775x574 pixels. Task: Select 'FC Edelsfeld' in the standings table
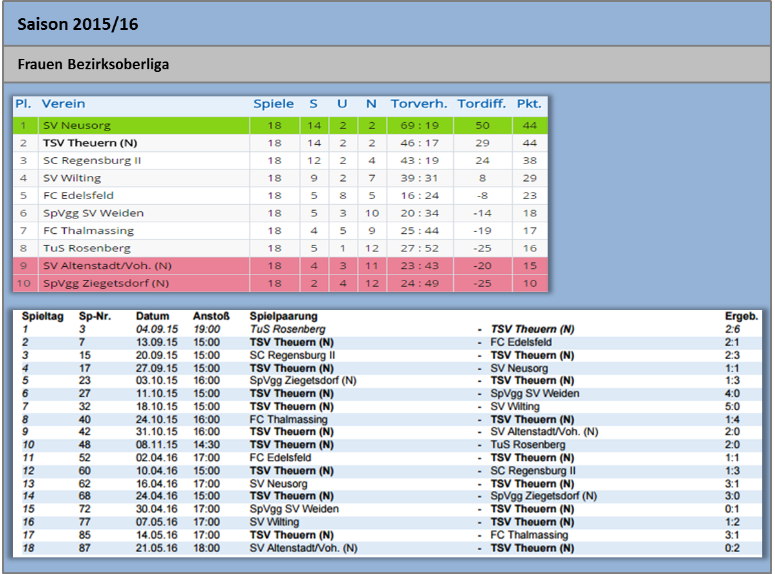pos(78,196)
